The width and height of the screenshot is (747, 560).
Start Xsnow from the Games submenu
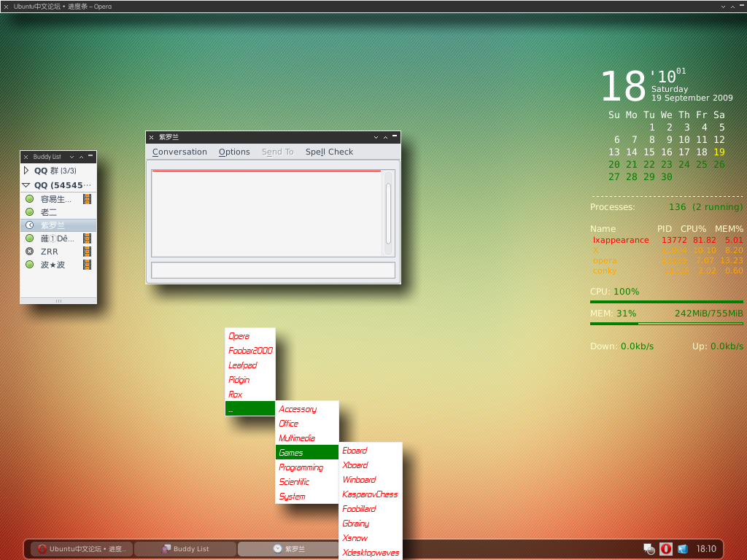[371, 538]
